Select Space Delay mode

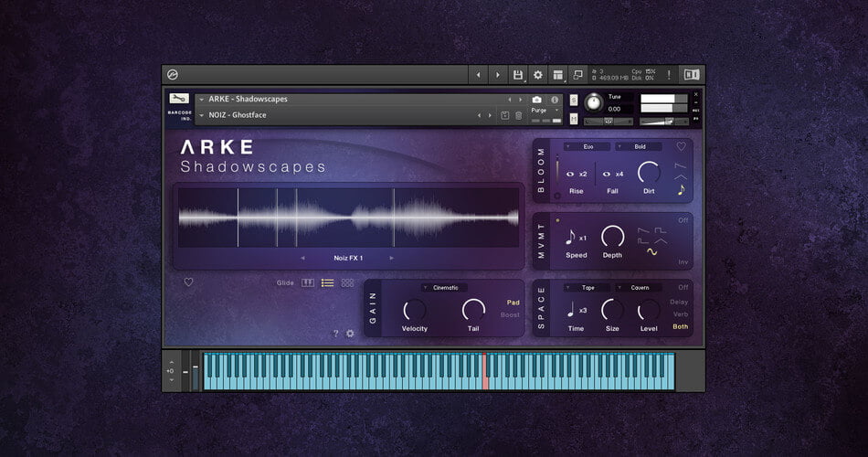point(679,303)
